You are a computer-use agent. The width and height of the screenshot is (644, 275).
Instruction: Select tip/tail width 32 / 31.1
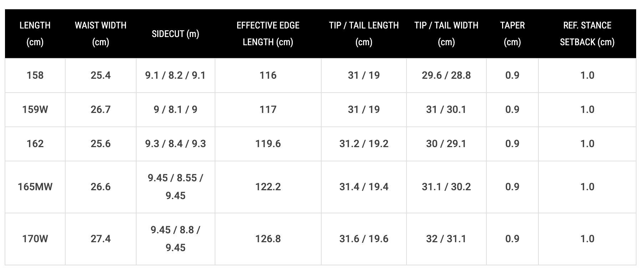[x=446, y=239]
